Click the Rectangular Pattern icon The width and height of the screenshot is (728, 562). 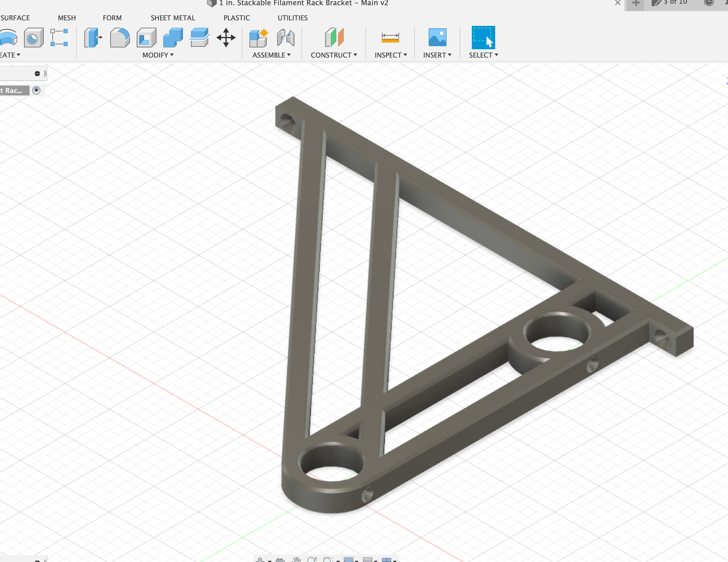coord(59,37)
